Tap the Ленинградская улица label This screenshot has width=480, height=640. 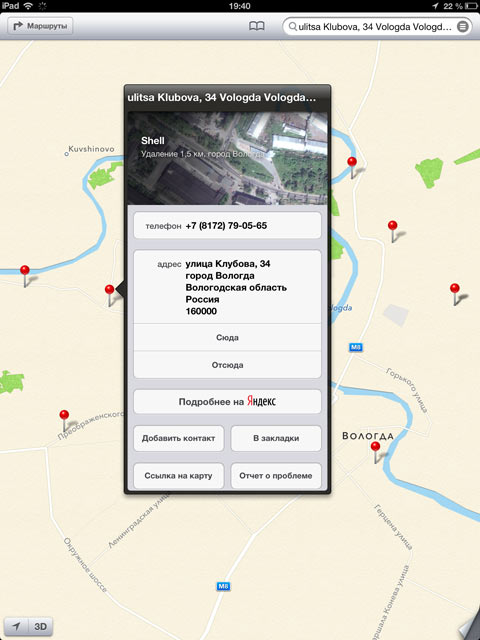pos(138,522)
